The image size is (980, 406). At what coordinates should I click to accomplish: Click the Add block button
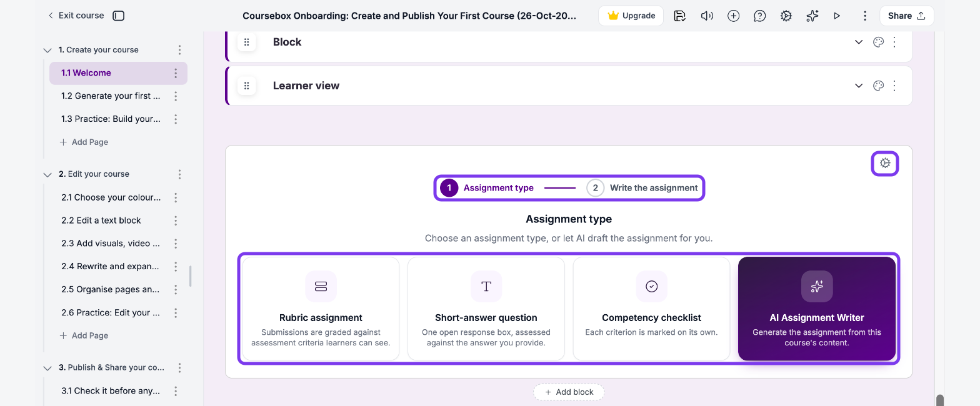569,392
